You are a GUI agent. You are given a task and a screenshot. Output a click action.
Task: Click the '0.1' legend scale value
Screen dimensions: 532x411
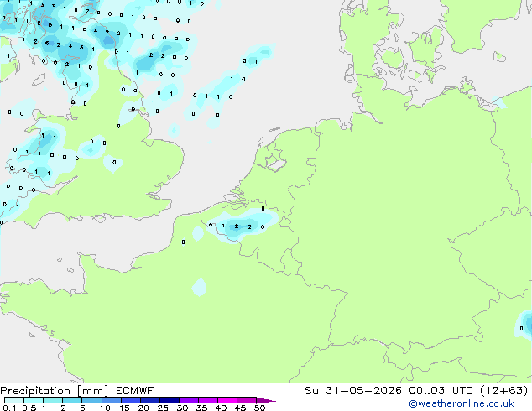point(9,408)
